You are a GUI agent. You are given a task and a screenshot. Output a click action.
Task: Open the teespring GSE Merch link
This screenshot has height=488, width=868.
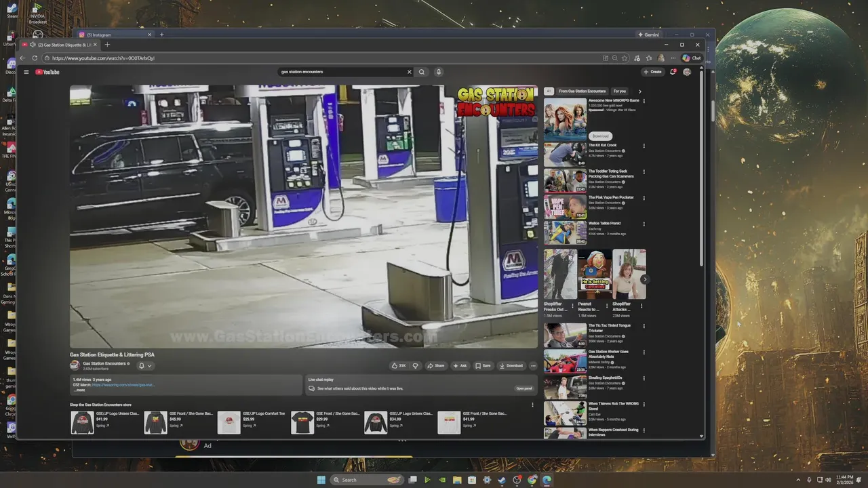tap(123, 385)
